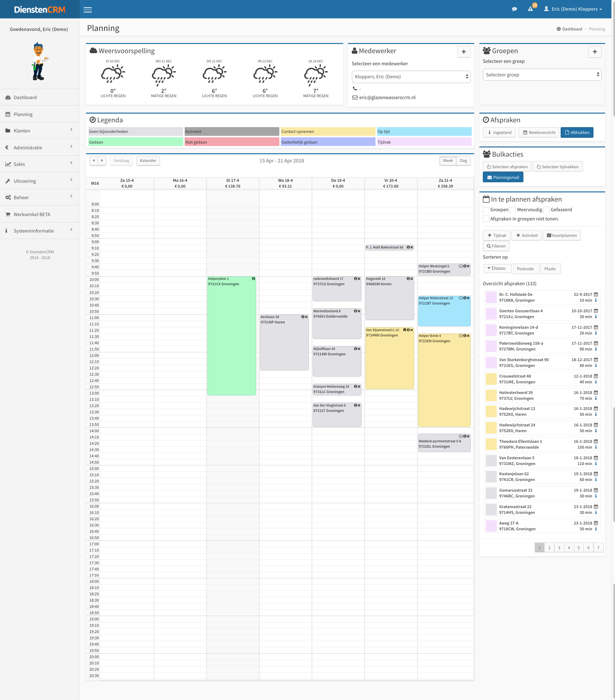Image resolution: width=615 pixels, height=700 pixels.
Task: Open the employee select dropdown
Action: coord(411,77)
